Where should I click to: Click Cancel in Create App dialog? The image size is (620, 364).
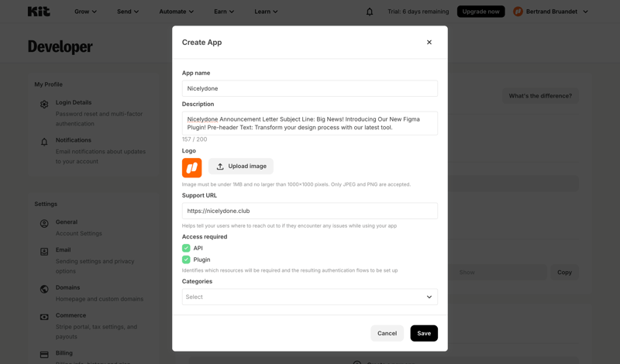pyautogui.click(x=387, y=333)
